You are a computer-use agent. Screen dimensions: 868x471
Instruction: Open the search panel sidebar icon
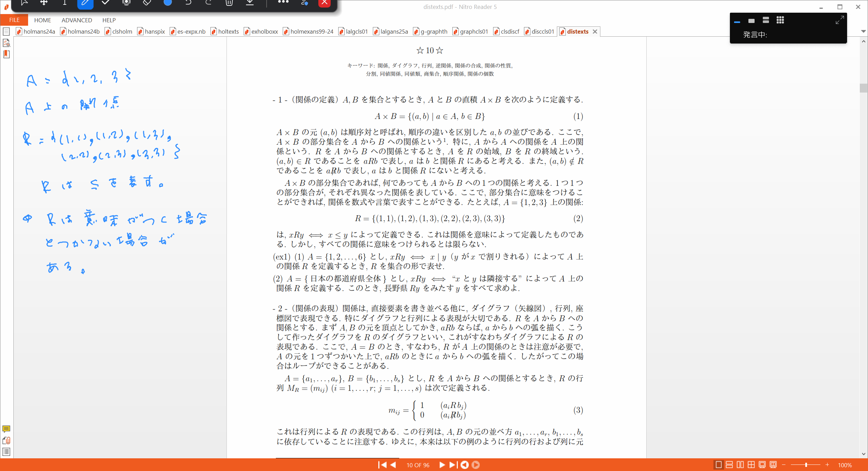[6, 43]
